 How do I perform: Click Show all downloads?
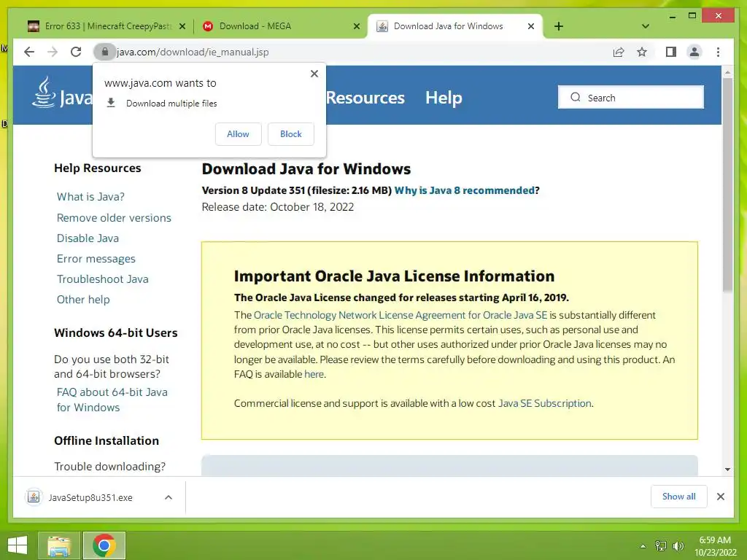point(679,497)
